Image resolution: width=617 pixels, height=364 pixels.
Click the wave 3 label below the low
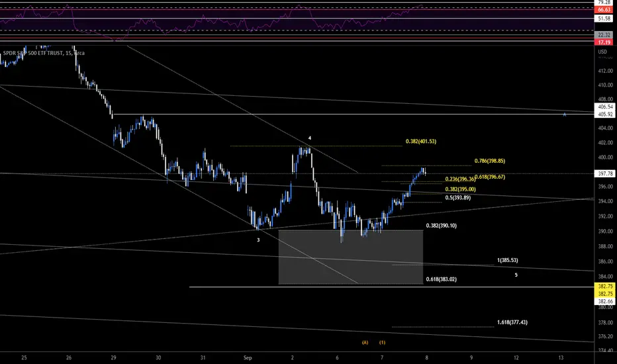click(x=259, y=240)
